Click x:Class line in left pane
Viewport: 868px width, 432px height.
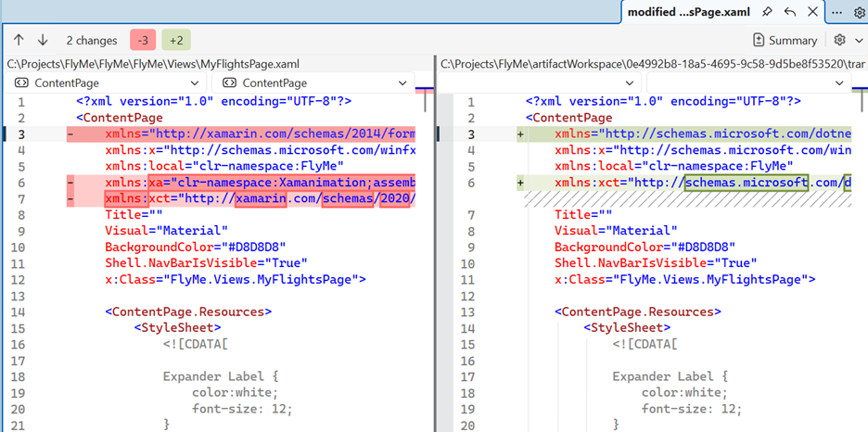[x=236, y=279]
